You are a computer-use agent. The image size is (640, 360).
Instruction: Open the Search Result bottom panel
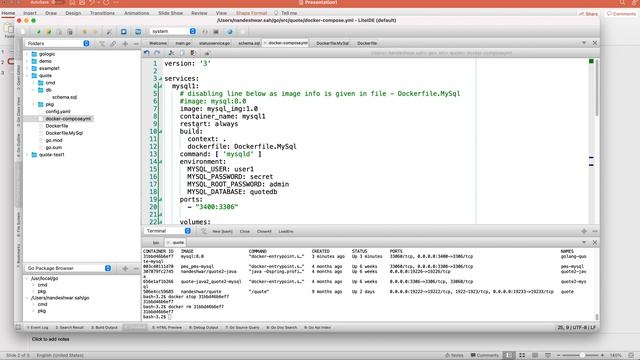pyautogui.click(x=69, y=327)
